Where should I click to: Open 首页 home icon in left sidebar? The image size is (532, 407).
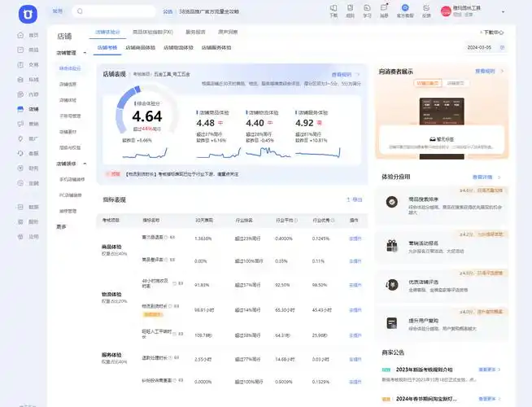(x=21, y=35)
